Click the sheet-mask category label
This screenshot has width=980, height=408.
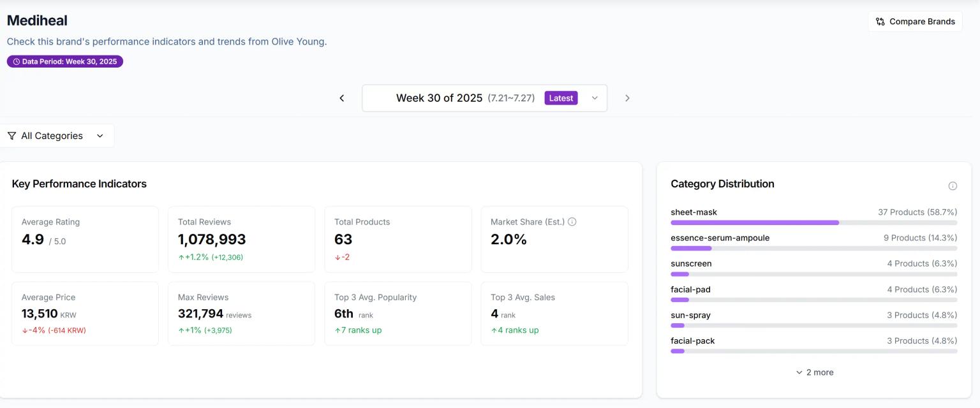(694, 212)
